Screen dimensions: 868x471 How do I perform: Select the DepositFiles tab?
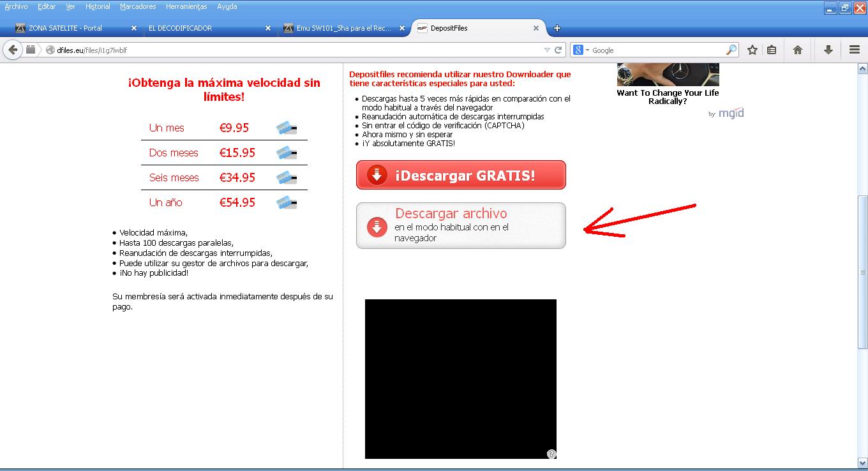pyautogui.click(x=477, y=28)
